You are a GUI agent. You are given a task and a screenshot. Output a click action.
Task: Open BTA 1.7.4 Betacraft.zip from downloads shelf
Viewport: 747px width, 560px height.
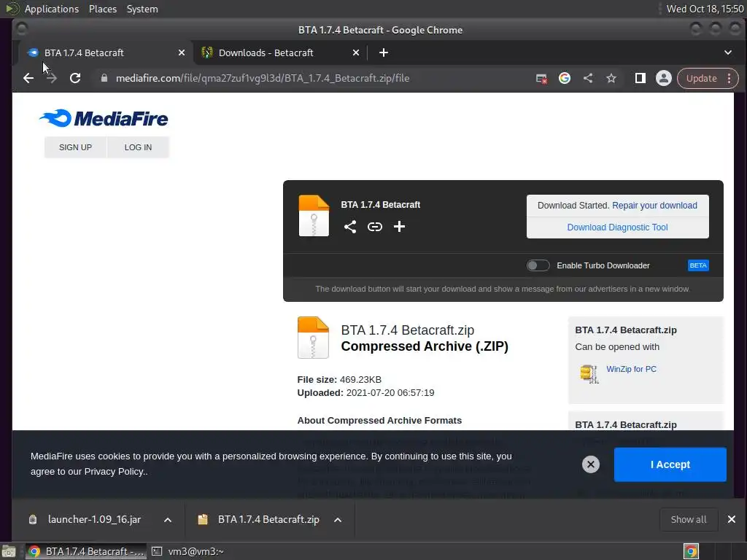pyautogui.click(x=268, y=519)
